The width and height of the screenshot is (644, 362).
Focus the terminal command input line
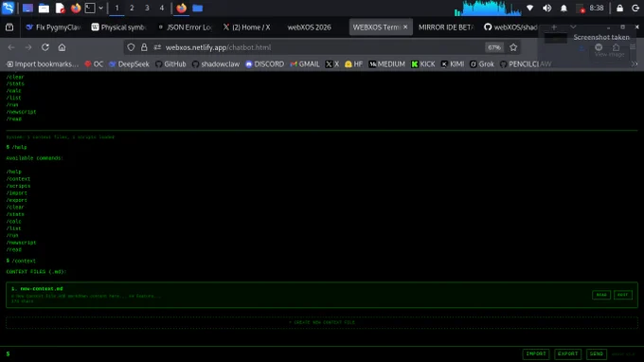coord(263,353)
